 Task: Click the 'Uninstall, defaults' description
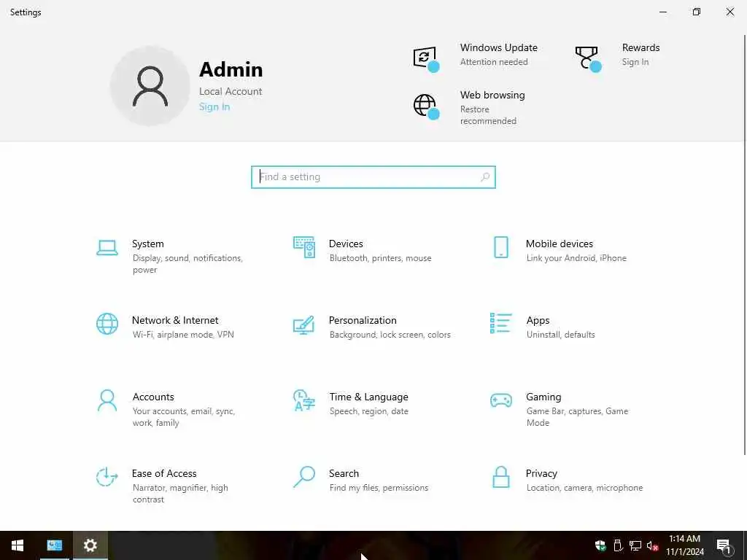560,335
